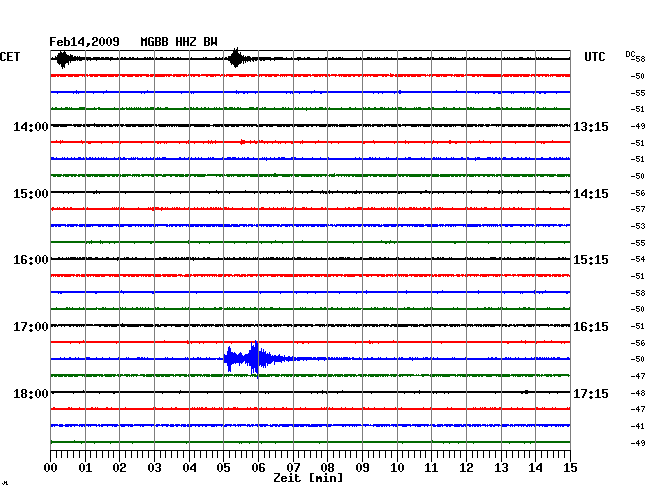Click the Zeit [min] axis title
Viewport: 650px width, 494px height.
point(308,478)
